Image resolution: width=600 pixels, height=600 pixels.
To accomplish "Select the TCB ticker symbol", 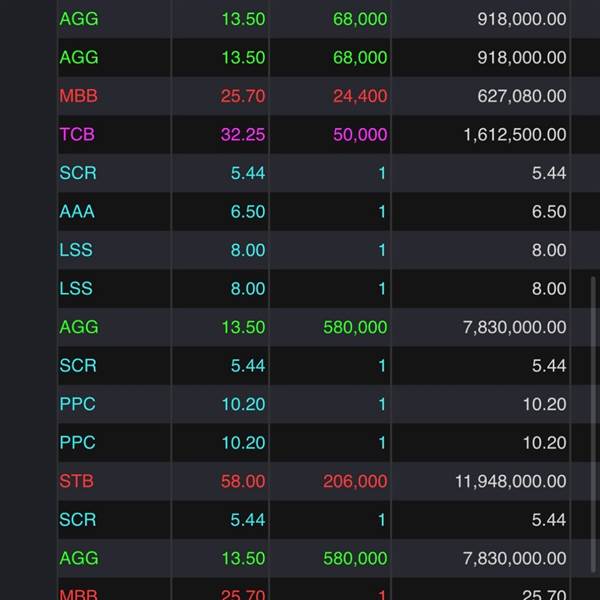I will coord(77,135).
